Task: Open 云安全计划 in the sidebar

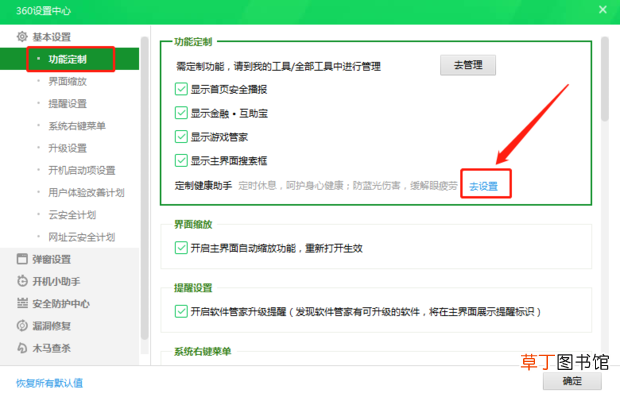Action: pos(72,215)
